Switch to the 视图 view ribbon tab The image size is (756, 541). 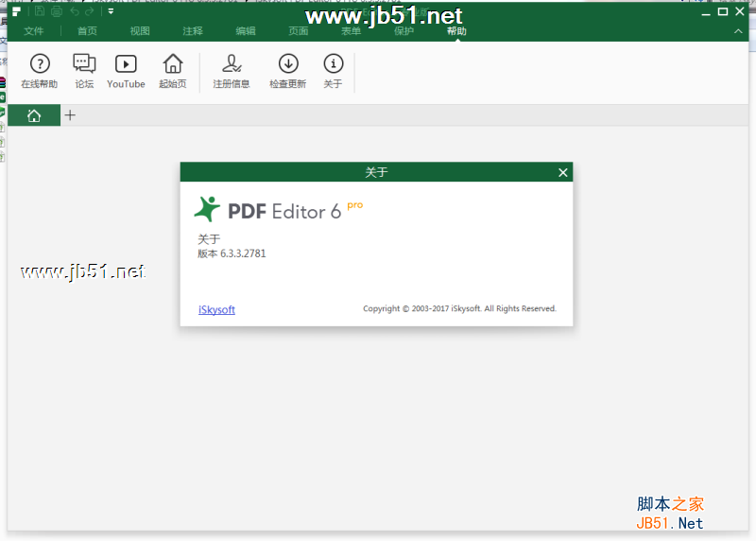pos(140,31)
